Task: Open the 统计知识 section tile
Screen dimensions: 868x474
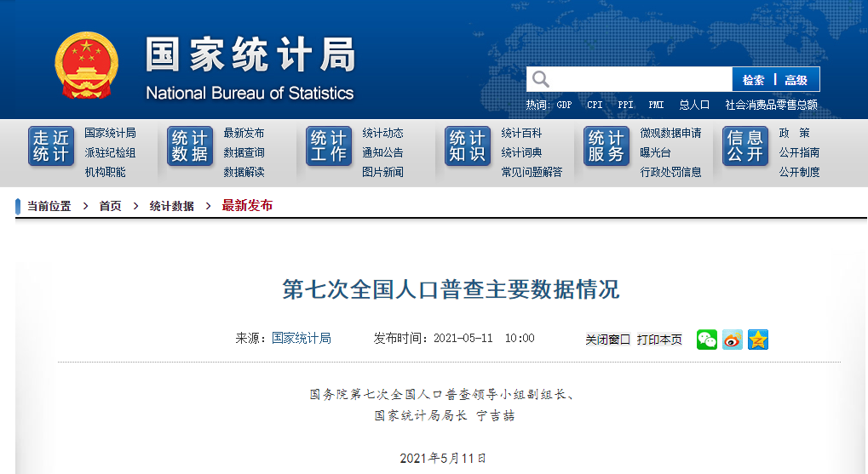Action: [468, 146]
